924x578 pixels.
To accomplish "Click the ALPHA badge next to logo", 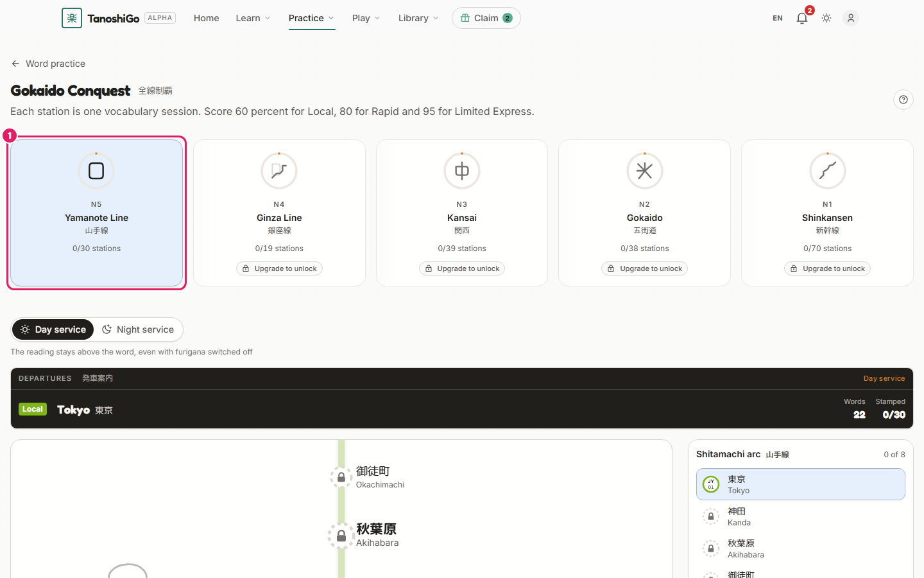I will point(160,18).
